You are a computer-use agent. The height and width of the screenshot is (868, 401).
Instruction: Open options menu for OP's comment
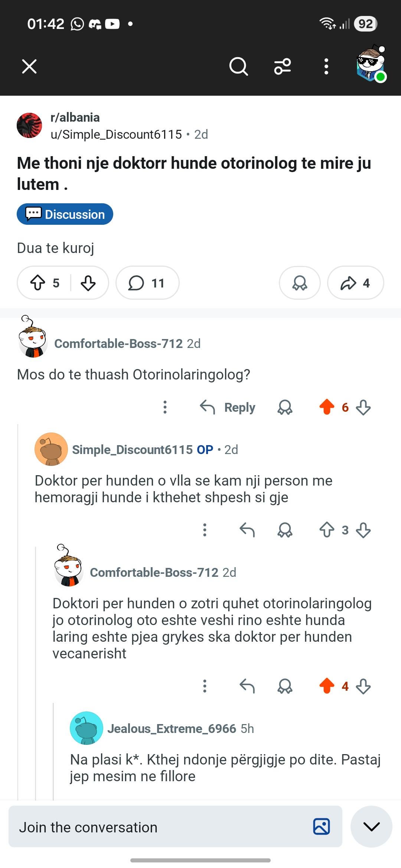tap(205, 530)
